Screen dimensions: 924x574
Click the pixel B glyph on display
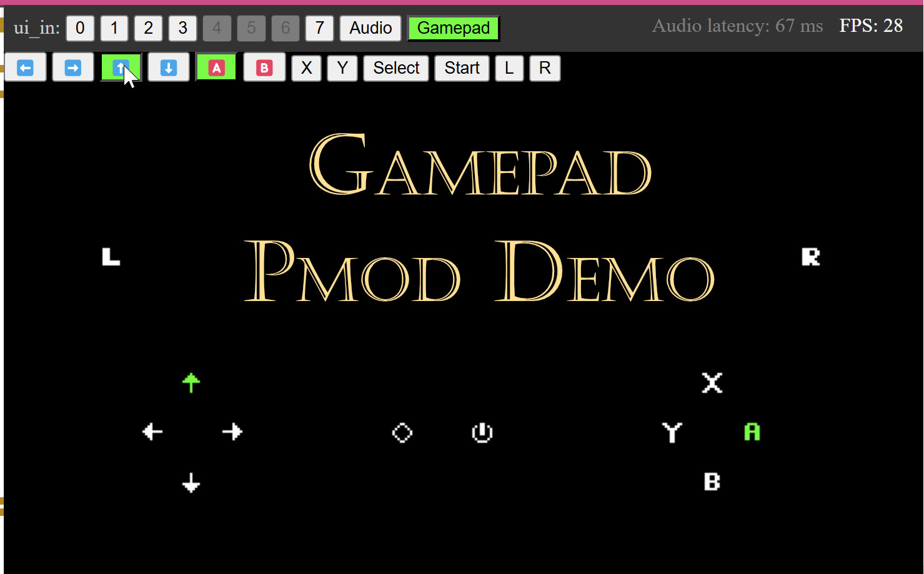[x=712, y=482]
